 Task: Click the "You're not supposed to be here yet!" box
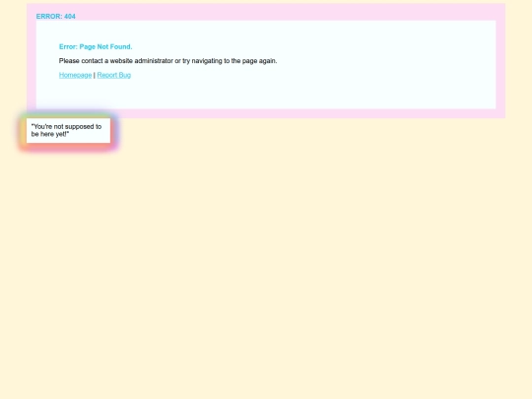68,130
